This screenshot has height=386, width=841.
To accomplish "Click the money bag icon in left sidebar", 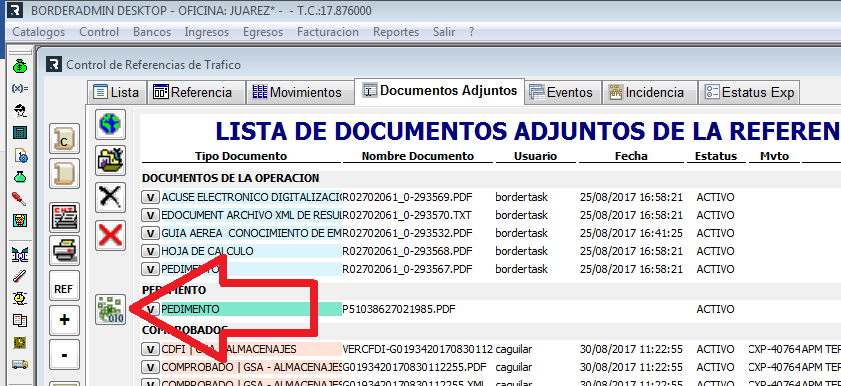I will (20, 67).
